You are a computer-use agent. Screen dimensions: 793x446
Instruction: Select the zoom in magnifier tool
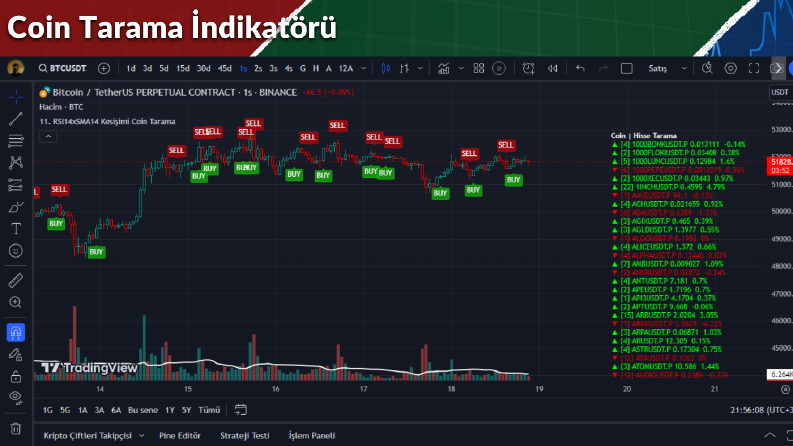tap(16, 302)
